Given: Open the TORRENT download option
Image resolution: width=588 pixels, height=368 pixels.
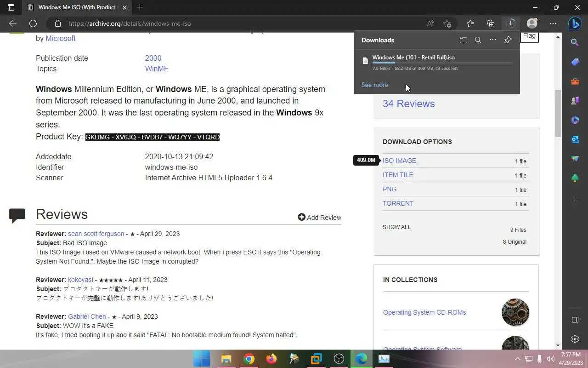Looking at the screenshot, I should pos(398,203).
